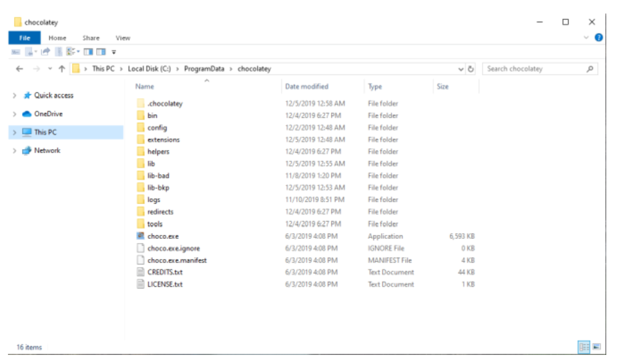Select Network in navigation pane
The height and width of the screenshot is (364, 617).
47,150
